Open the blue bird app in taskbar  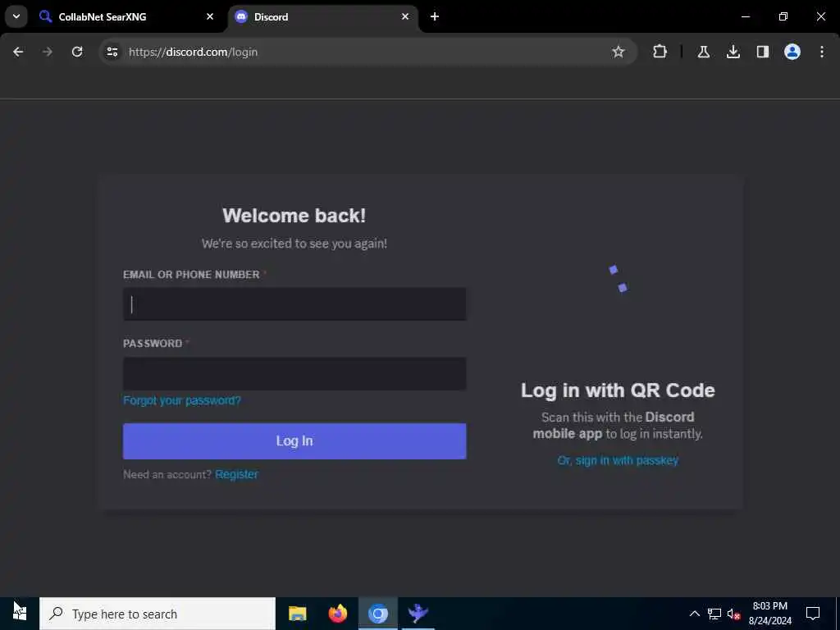tap(418, 614)
